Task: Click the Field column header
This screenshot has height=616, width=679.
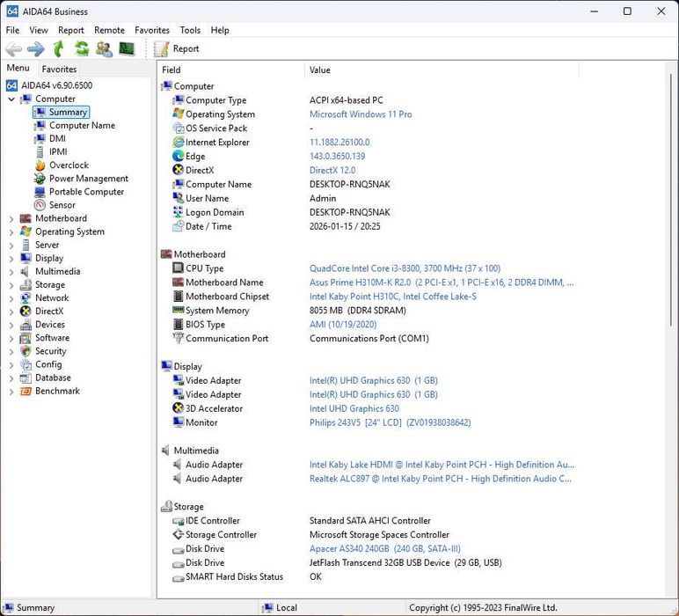Action: coord(231,70)
